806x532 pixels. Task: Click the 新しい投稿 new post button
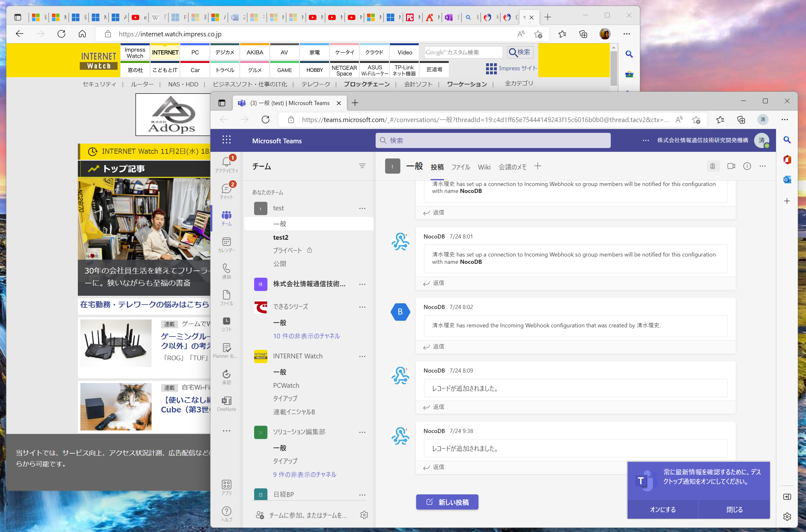pyautogui.click(x=447, y=502)
